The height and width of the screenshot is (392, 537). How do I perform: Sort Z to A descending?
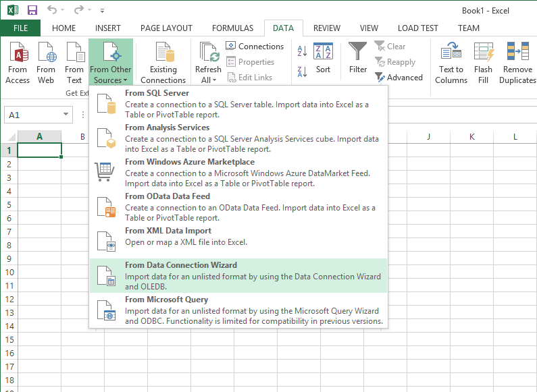point(302,72)
